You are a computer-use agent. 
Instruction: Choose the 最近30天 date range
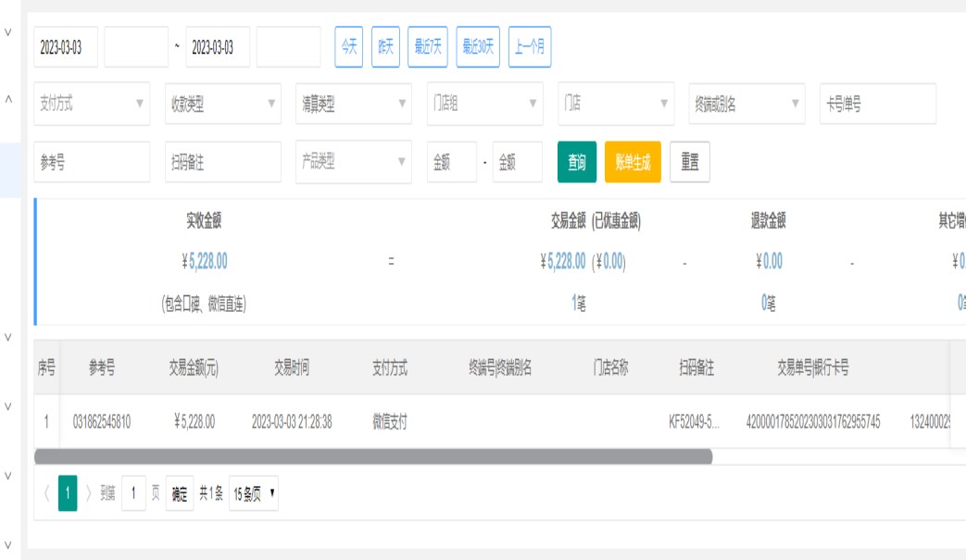pos(479,48)
